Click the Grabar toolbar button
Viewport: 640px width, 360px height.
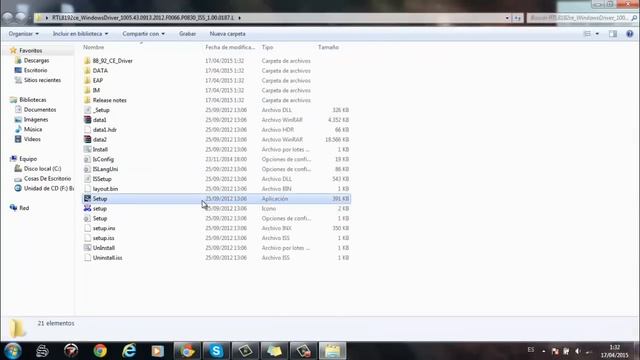pos(187,34)
